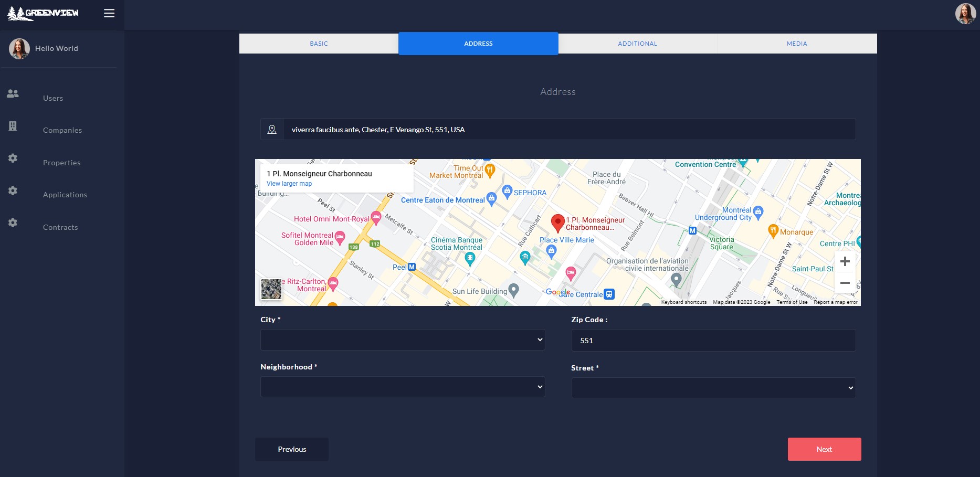Screen dimensions: 980x477
Task: Go to the Media tab
Action: pos(796,44)
